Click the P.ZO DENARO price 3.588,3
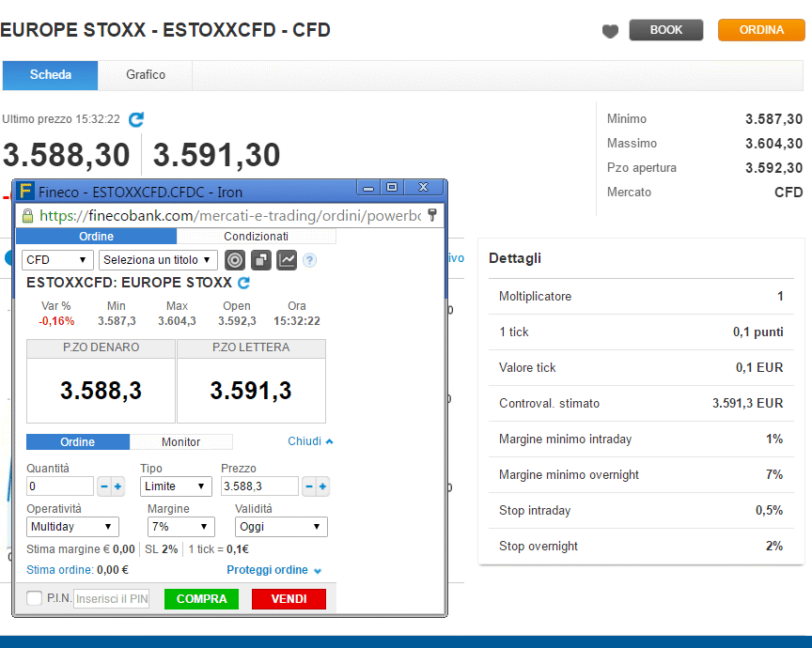Image resolution: width=812 pixels, height=648 pixels. pyautogui.click(x=101, y=391)
